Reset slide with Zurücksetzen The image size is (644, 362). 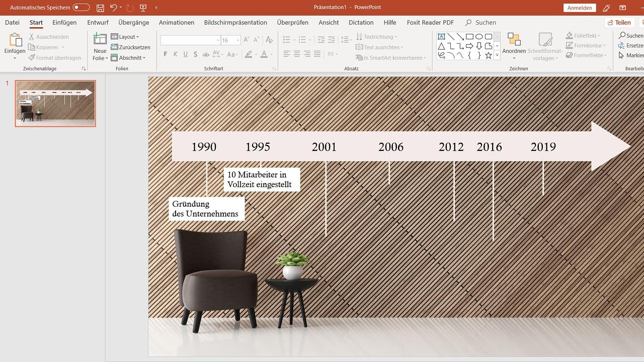(131, 47)
